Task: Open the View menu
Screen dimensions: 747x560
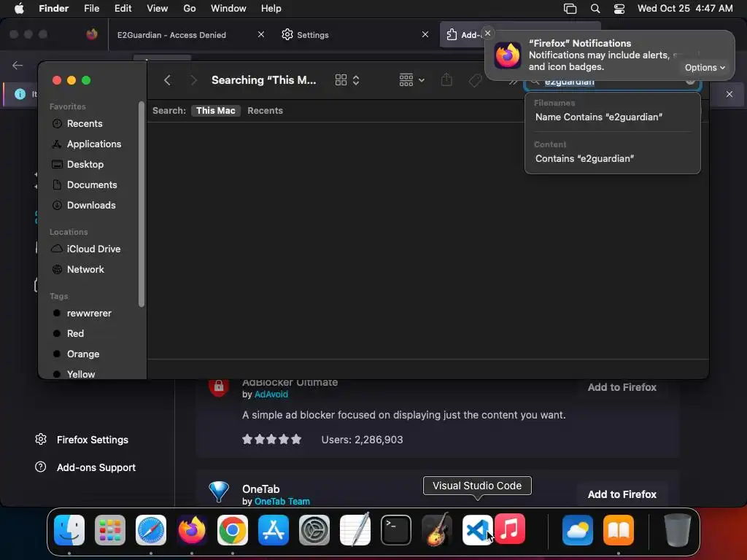Action: pyautogui.click(x=158, y=9)
